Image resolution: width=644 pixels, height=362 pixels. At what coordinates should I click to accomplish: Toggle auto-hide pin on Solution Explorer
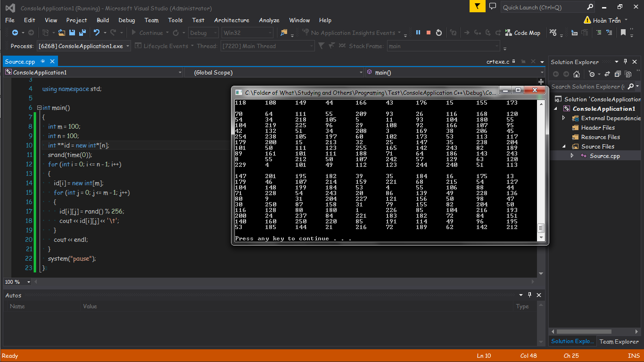click(x=626, y=62)
